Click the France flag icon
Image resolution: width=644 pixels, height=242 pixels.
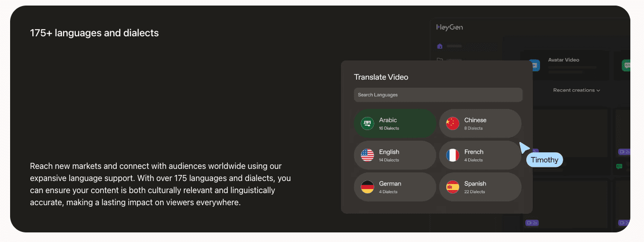tap(453, 155)
